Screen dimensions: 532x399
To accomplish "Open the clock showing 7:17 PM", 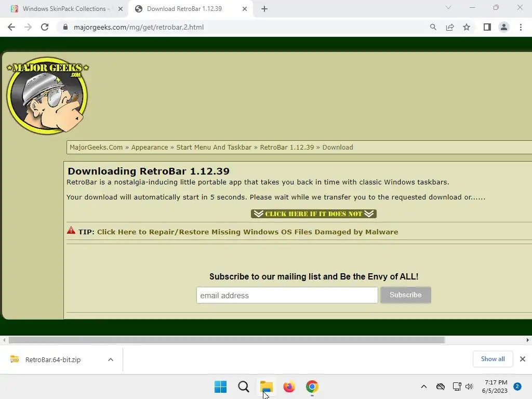I will point(495,387).
